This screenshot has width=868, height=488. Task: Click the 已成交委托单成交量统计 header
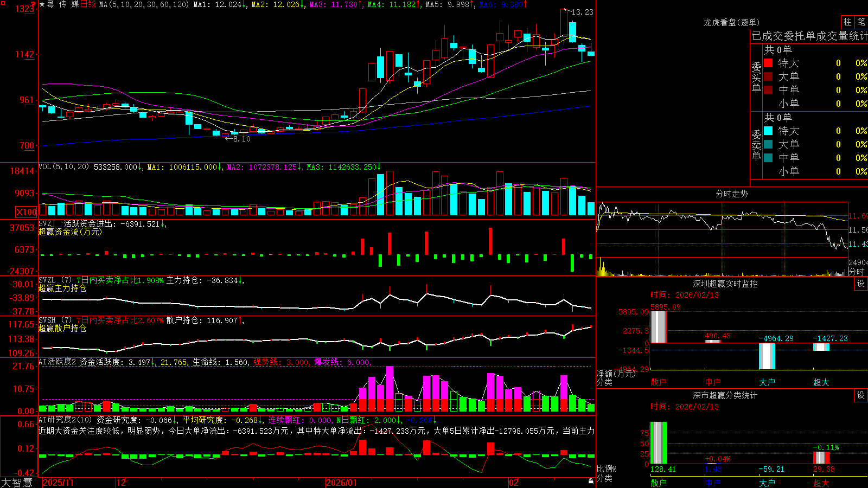point(809,36)
